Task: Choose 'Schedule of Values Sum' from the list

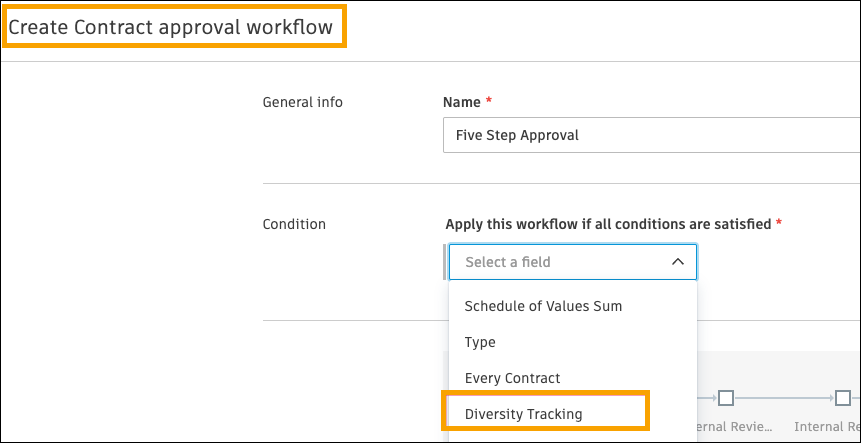Action: coord(543,306)
